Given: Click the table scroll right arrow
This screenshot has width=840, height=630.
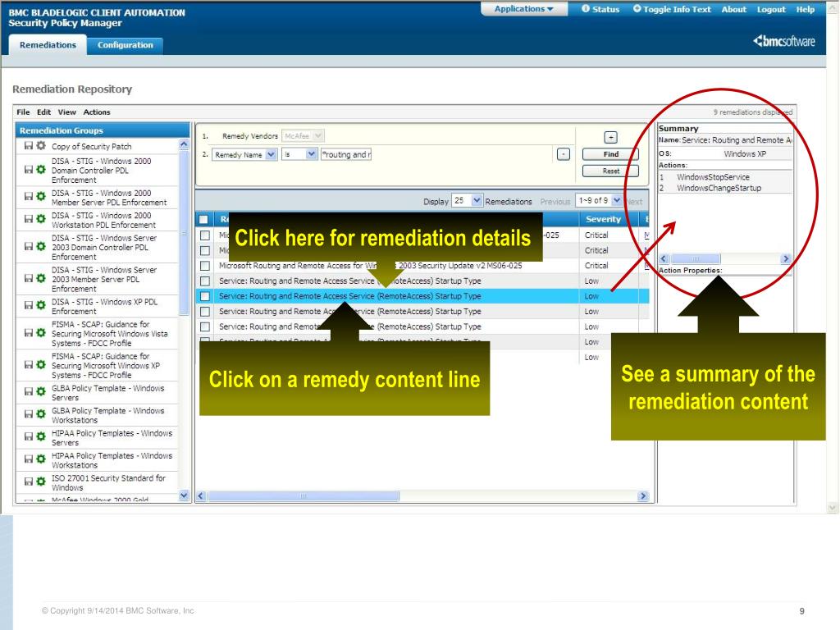Looking at the screenshot, I should point(643,496).
